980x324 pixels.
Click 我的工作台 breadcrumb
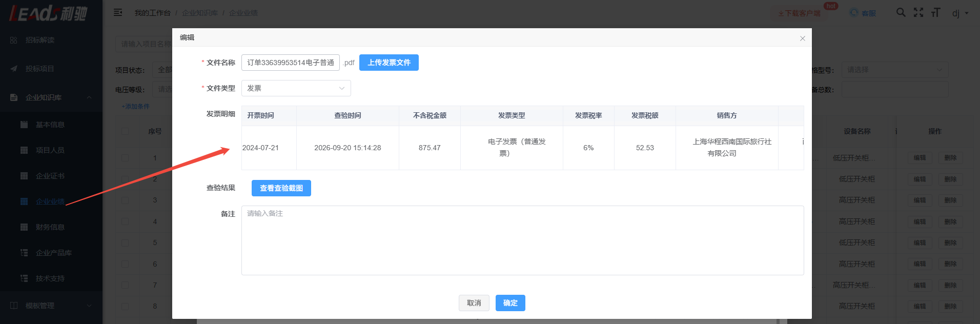153,13
